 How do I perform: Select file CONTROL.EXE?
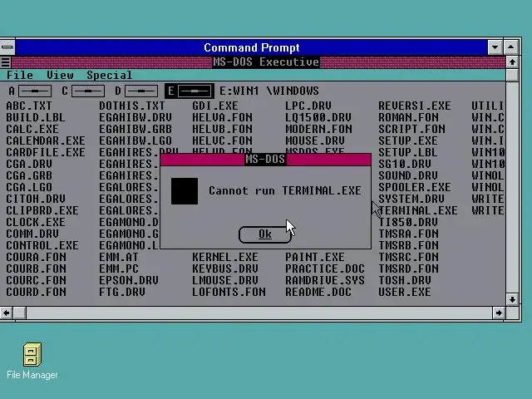(x=42, y=245)
